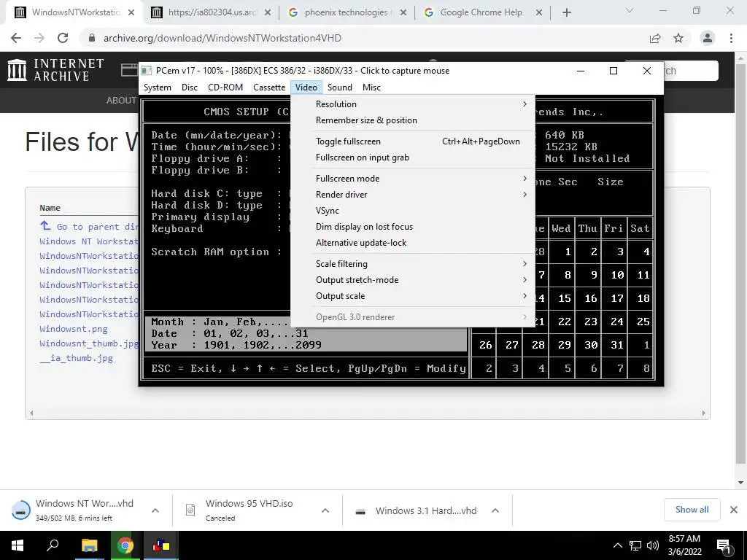Click calendar cell 15 in CMOS setup
The width and height of the screenshot is (747, 560).
(562, 298)
